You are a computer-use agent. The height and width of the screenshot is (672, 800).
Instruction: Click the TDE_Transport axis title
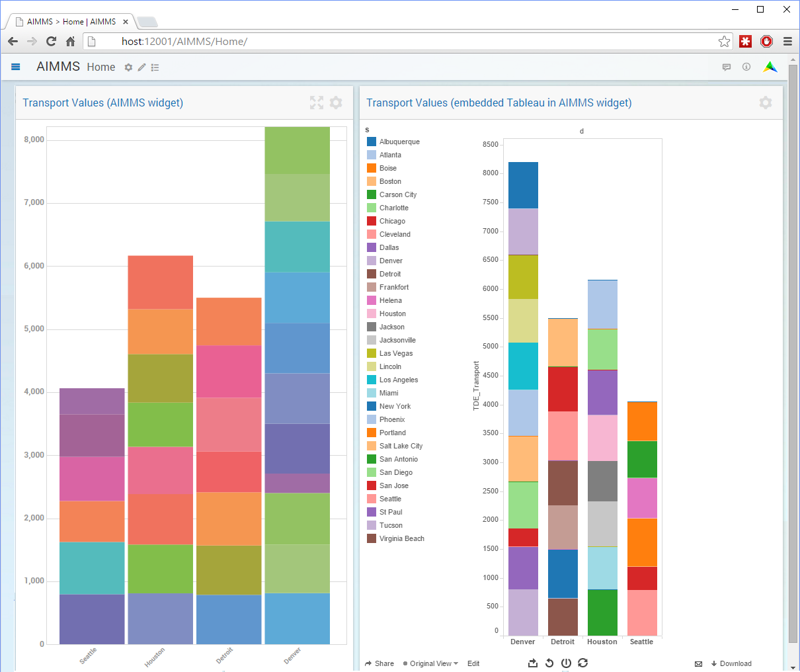(x=476, y=386)
